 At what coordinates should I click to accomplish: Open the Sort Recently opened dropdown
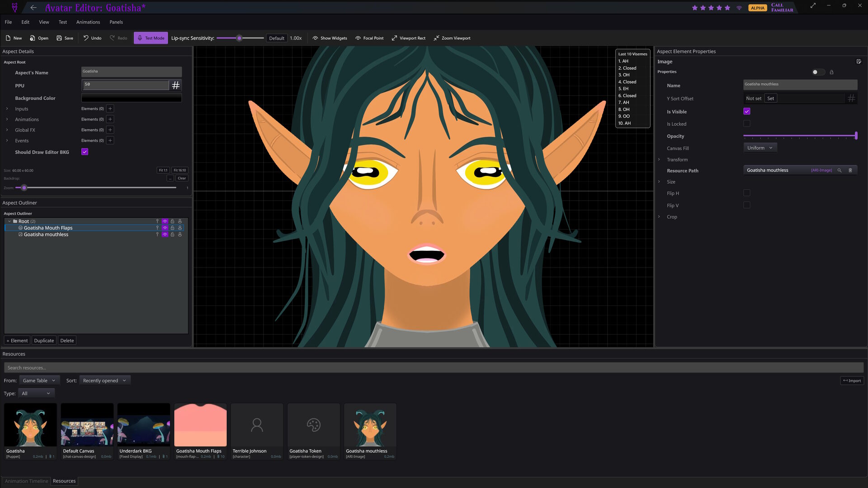(105, 380)
